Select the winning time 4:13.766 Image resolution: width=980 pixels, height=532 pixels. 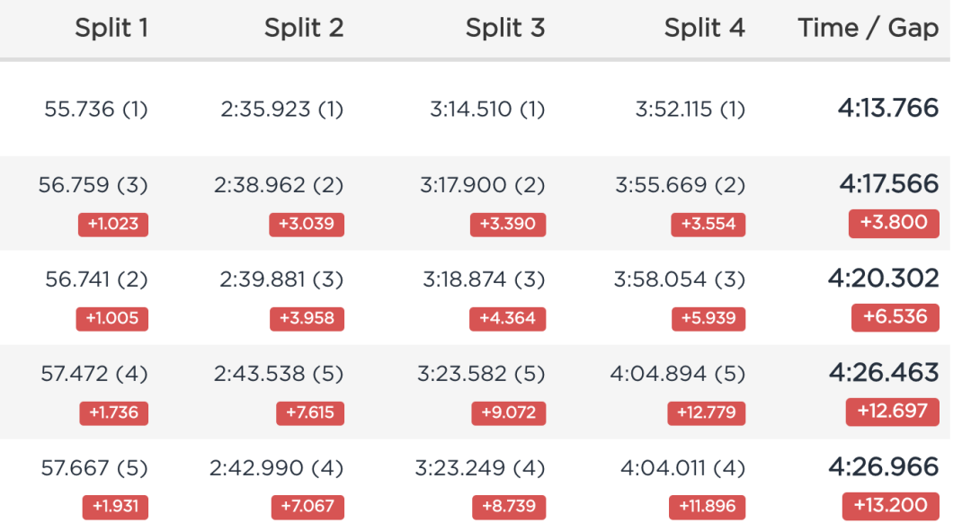pos(888,108)
